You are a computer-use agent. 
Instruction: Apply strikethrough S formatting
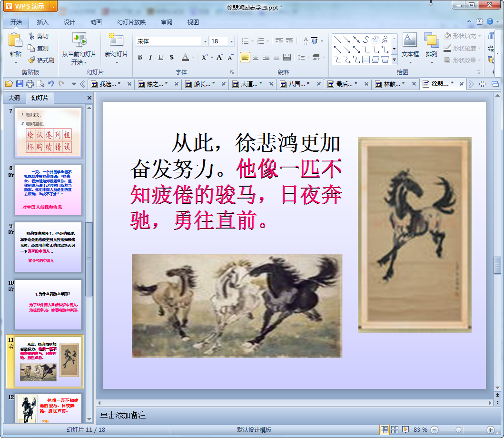click(171, 57)
